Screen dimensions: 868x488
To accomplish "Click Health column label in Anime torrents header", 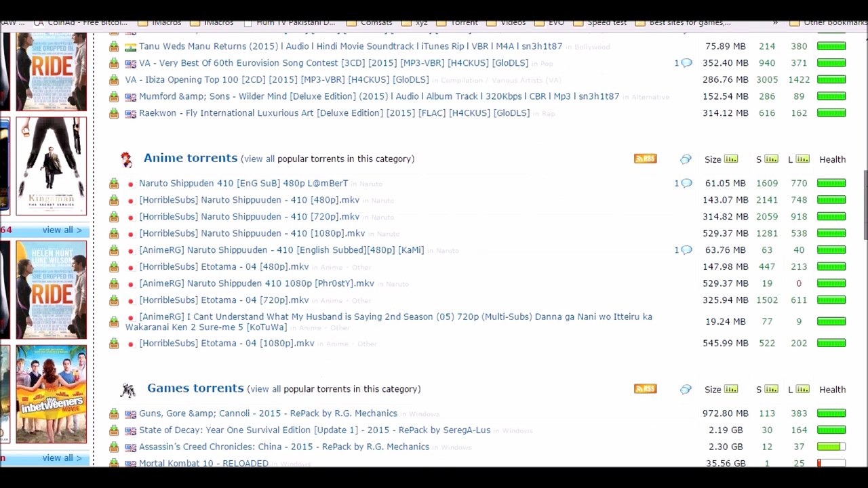I will pyautogui.click(x=832, y=159).
